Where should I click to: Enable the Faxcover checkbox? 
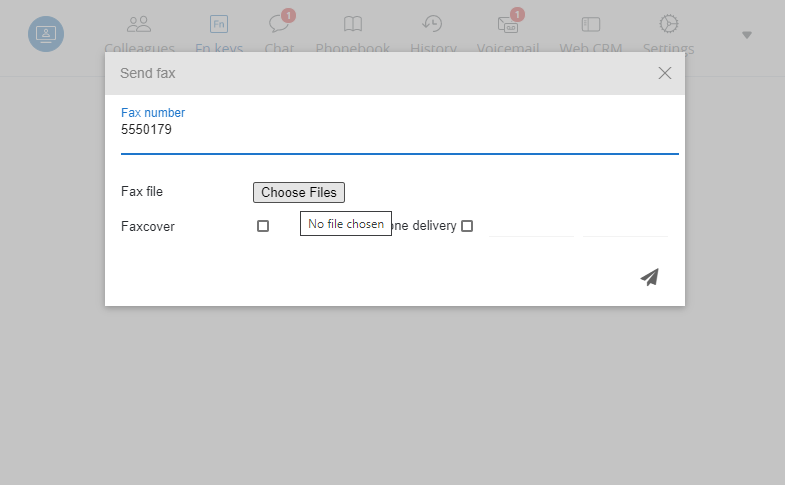tap(263, 226)
